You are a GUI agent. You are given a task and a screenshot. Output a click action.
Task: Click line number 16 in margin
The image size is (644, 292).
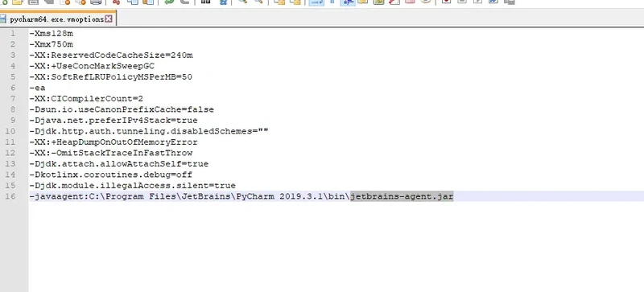click(x=10, y=196)
